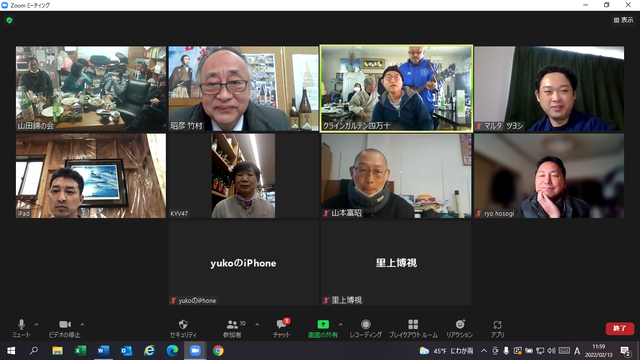Open taskbar search magnifier

tap(34, 351)
